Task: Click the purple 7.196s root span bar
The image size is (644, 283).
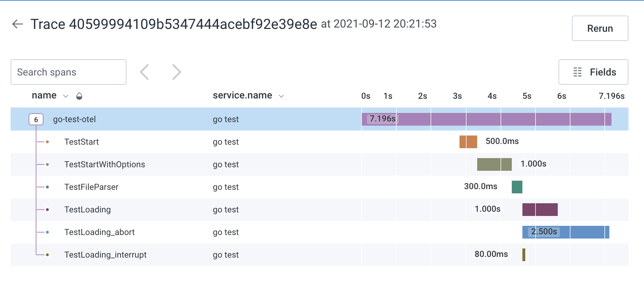Action: 495,119
